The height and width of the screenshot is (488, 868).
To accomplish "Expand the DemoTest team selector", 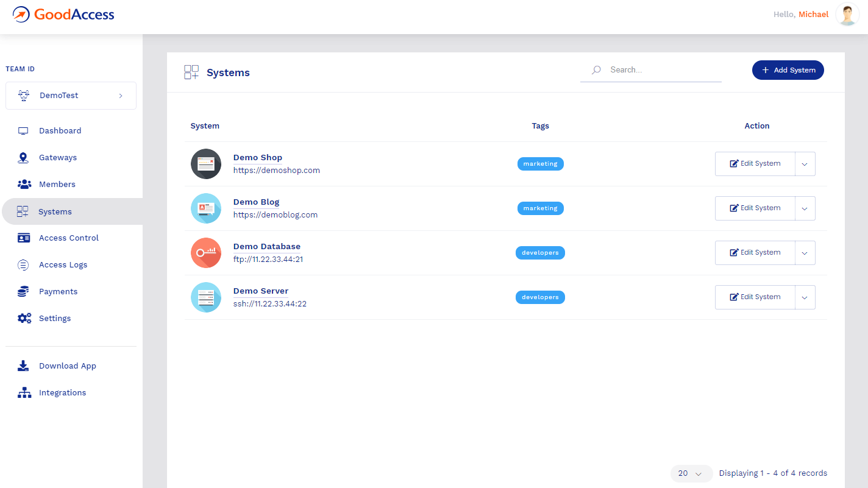I will click(x=71, y=96).
